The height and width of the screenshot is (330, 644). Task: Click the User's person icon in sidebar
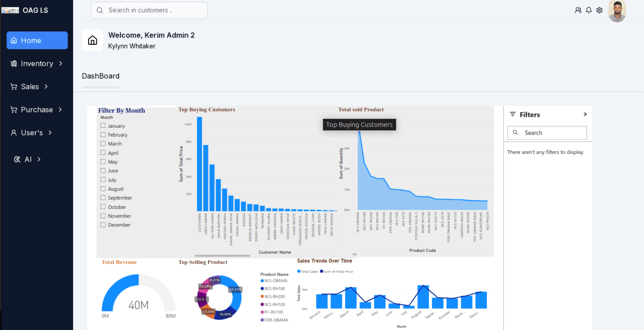point(14,133)
